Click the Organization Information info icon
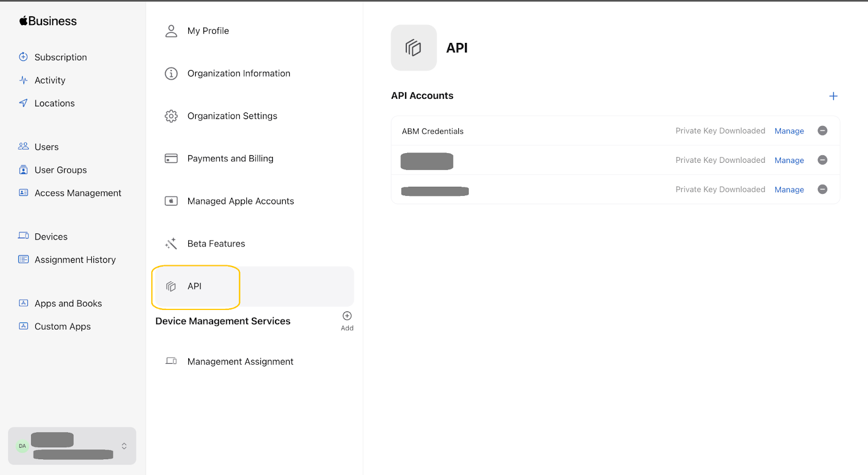 click(x=171, y=73)
